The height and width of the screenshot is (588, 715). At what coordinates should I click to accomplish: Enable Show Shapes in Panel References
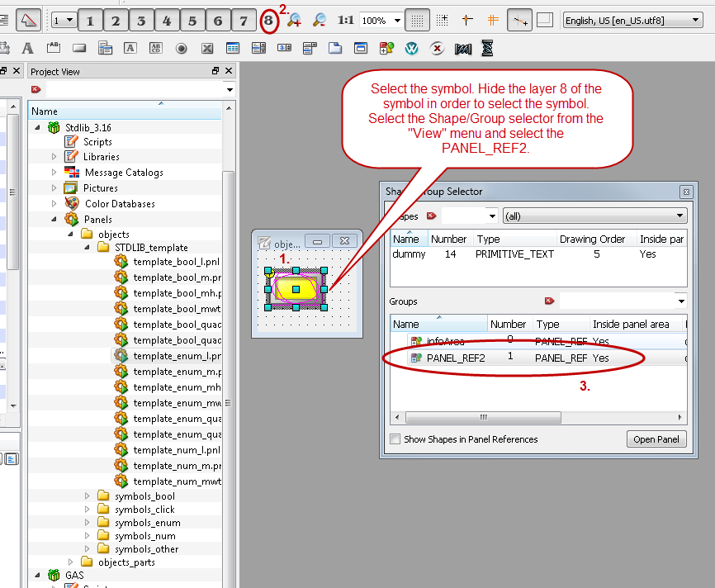pyautogui.click(x=395, y=439)
